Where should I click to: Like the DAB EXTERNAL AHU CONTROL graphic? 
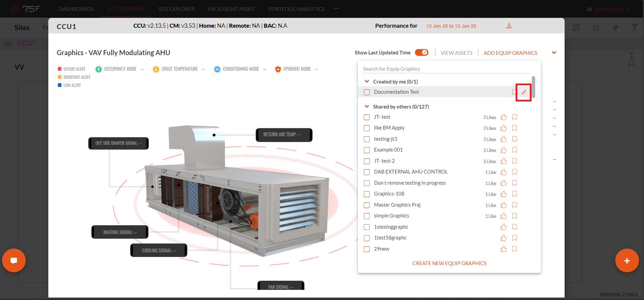[503, 172]
